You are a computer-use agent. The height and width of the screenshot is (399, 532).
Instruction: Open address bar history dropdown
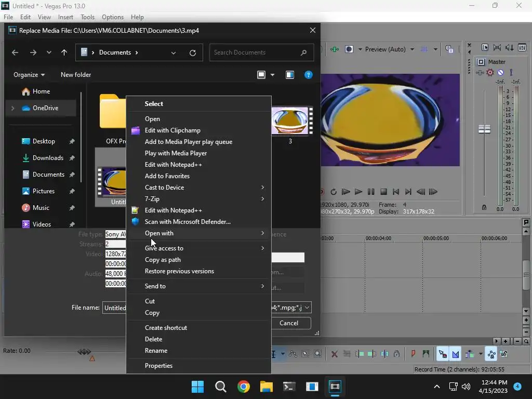[x=174, y=52]
